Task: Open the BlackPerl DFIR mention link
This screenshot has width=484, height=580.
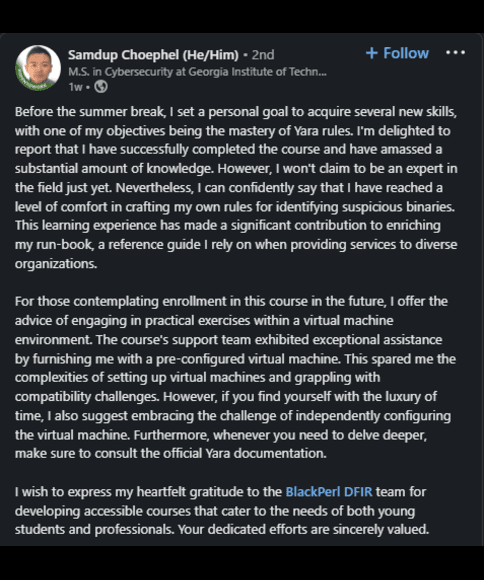Action: pos(329,492)
